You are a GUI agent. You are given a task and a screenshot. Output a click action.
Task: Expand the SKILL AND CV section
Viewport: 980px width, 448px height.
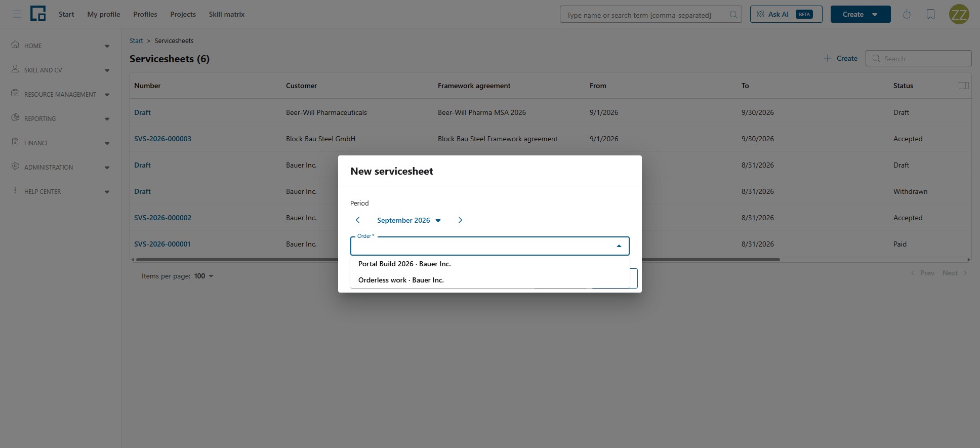[x=107, y=70]
